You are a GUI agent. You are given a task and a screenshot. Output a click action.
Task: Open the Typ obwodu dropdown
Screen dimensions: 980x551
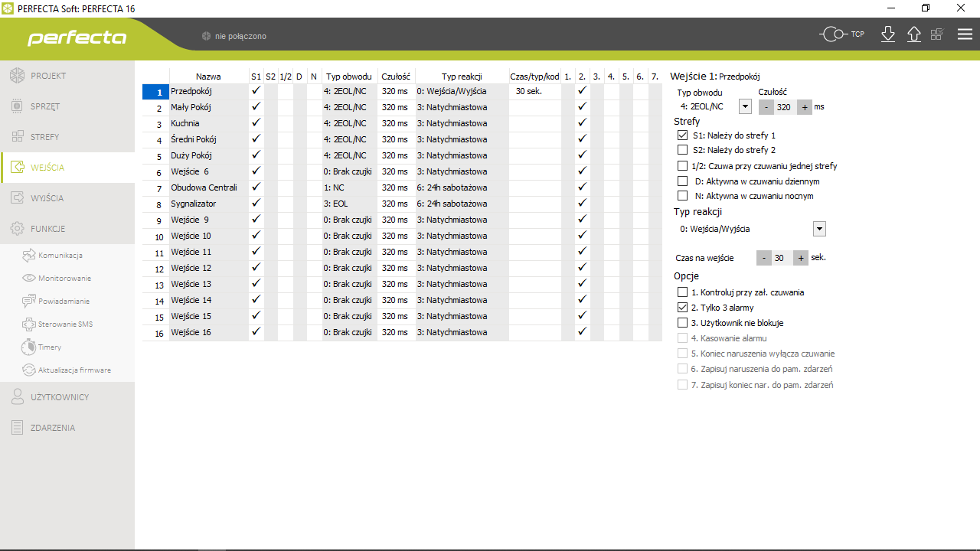tap(745, 107)
